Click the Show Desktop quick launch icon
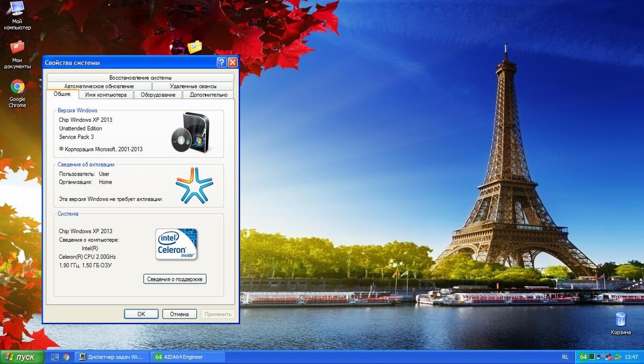644x364 pixels. tap(55, 356)
